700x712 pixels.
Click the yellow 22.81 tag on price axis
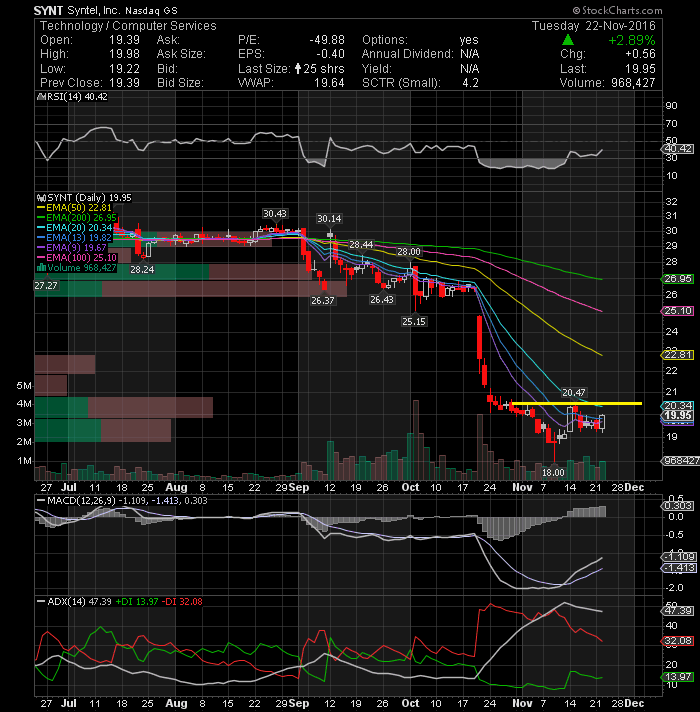click(678, 355)
